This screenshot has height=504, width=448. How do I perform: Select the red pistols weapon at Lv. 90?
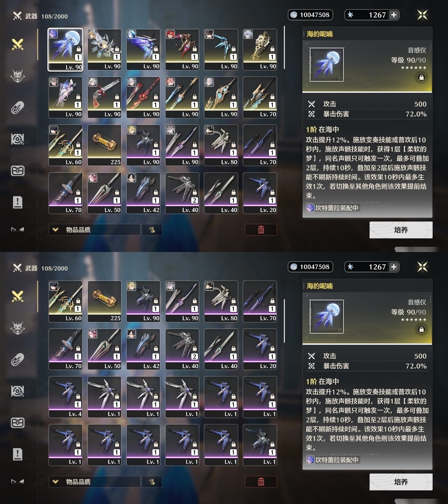(x=104, y=97)
